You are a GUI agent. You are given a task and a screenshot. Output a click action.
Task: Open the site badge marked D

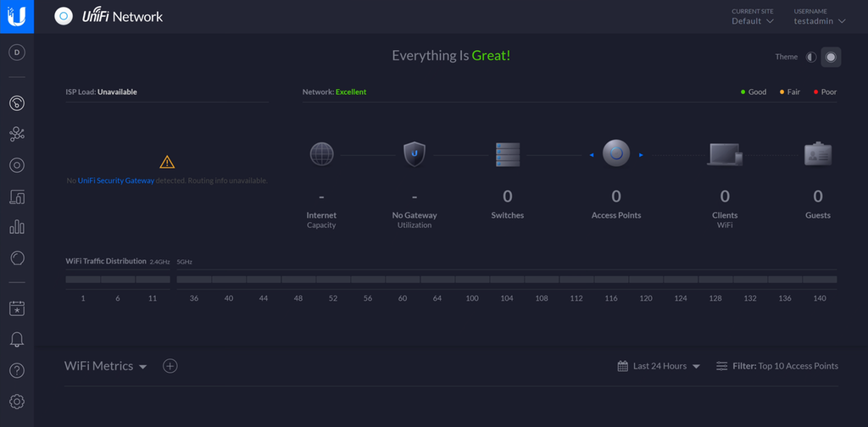pos(17,53)
